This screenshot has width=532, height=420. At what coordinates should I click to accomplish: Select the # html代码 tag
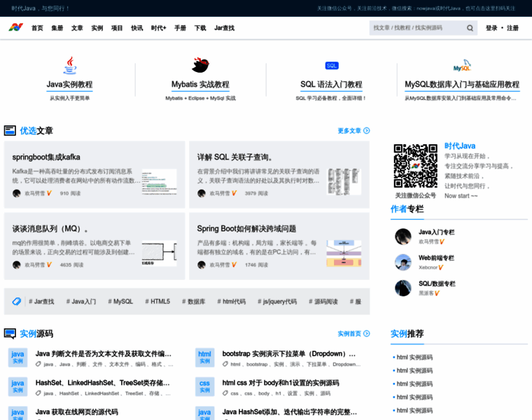[232, 301]
